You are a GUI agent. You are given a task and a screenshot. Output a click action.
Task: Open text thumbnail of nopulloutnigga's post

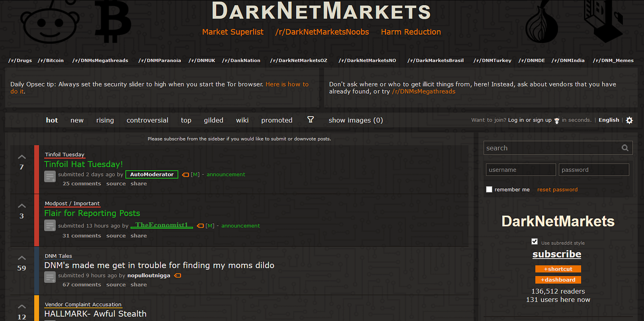[50, 277]
